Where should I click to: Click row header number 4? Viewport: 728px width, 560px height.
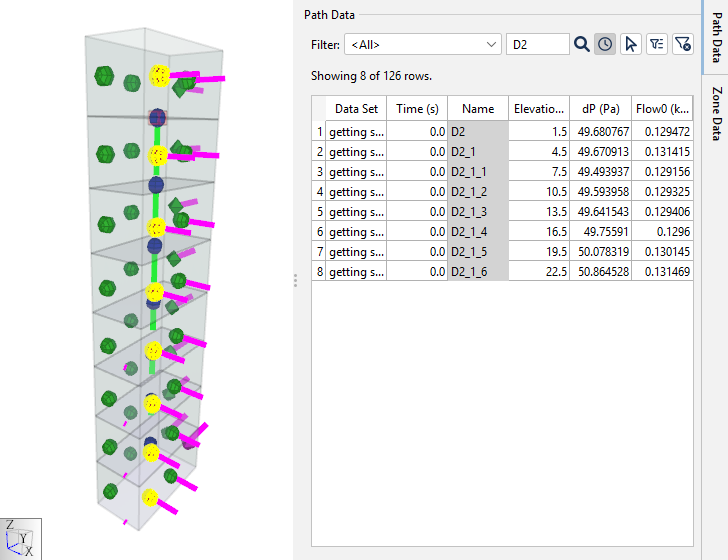(x=319, y=192)
